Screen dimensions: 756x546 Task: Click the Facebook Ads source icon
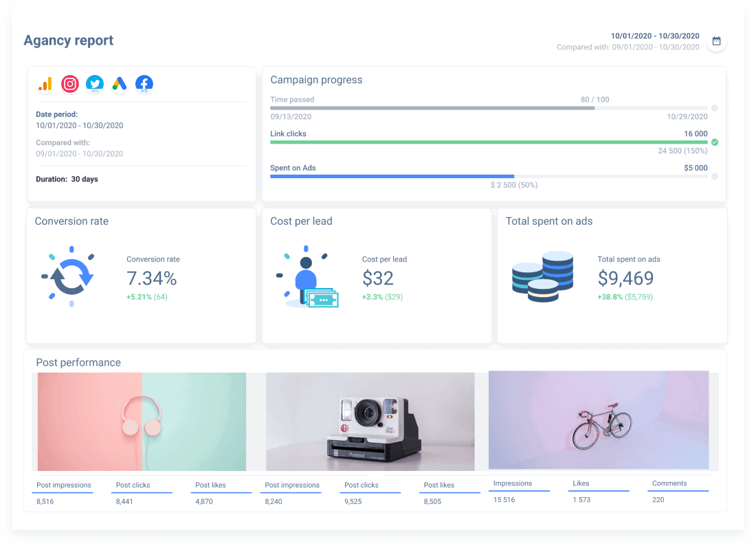(x=144, y=83)
